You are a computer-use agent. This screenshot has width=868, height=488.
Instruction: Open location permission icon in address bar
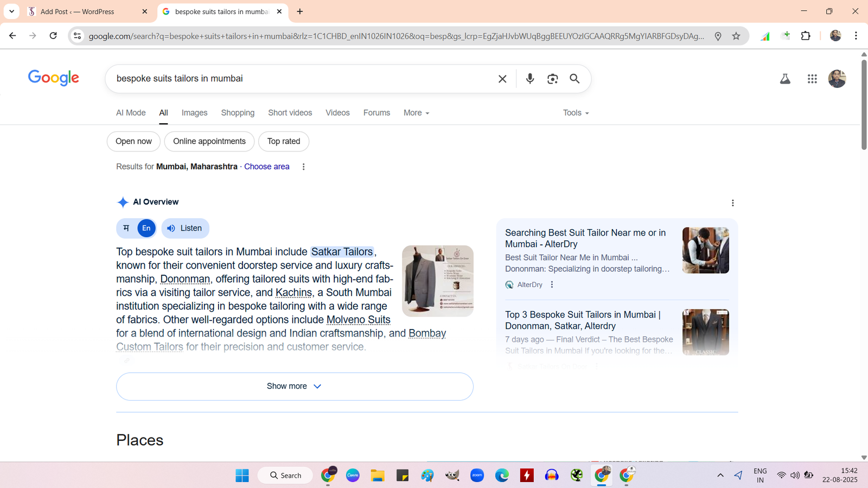click(x=718, y=36)
